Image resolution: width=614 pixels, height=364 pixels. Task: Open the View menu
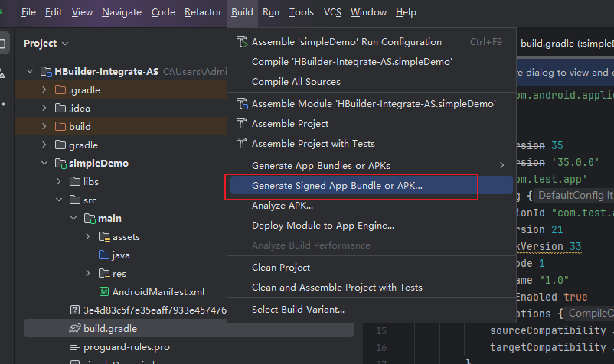pos(82,12)
